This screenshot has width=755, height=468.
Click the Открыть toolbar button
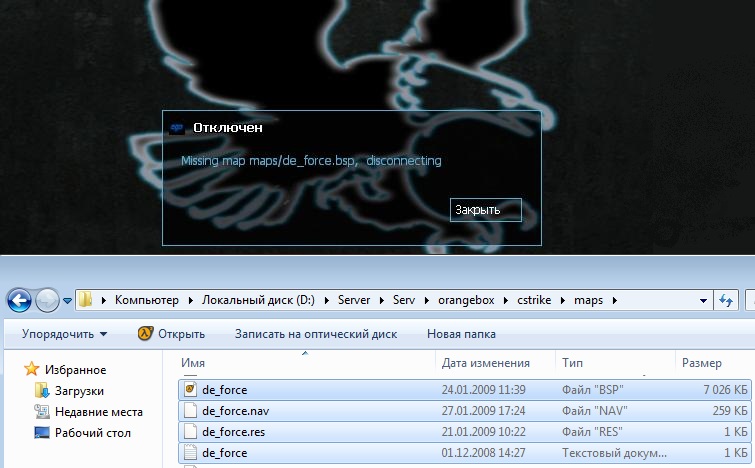[x=171, y=334]
